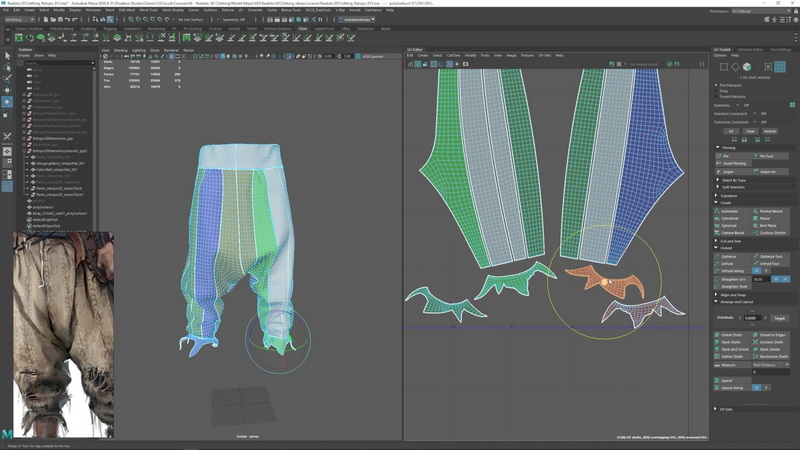Click Straighten UVs

(x=733, y=280)
